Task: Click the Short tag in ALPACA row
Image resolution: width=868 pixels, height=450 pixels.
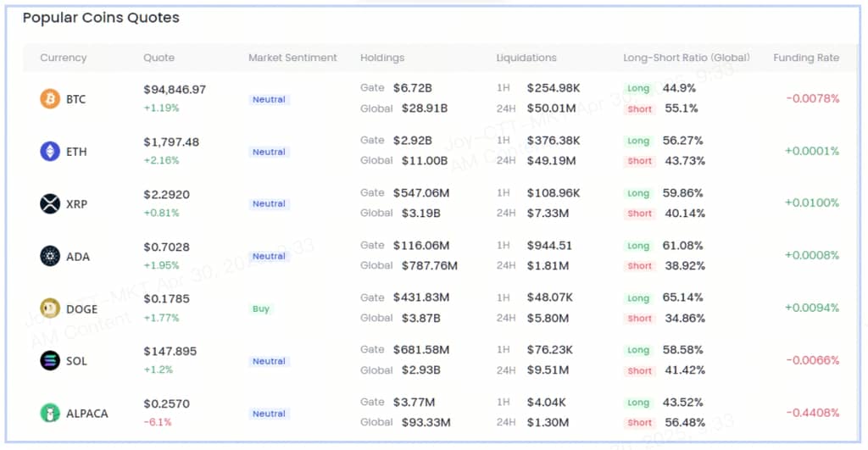Action: coord(640,423)
